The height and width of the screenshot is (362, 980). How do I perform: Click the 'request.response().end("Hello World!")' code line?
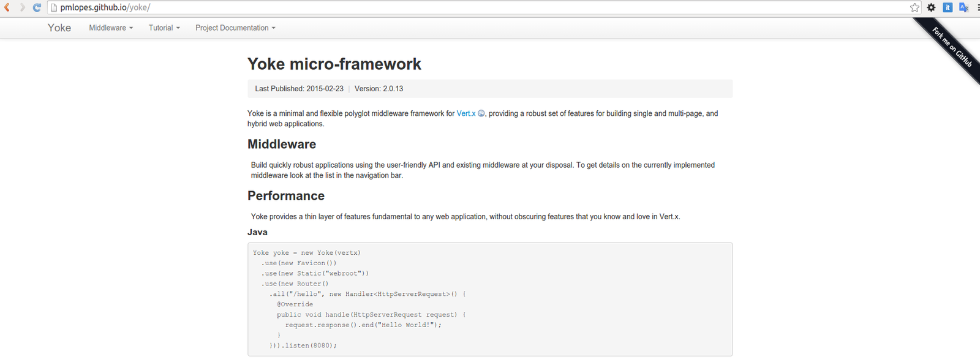coord(363,325)
